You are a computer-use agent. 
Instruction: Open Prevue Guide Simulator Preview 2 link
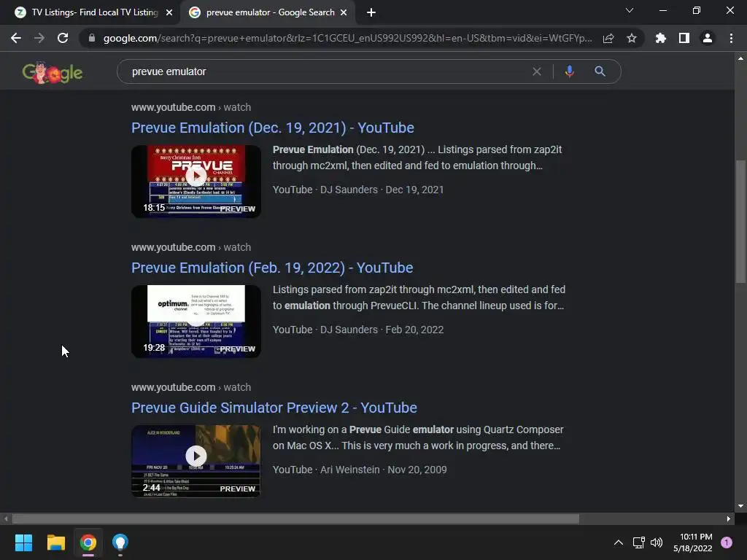coord(274,408)
